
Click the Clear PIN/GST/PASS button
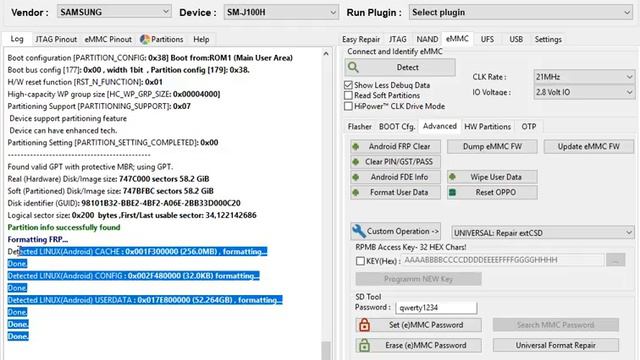pos(396,162)
